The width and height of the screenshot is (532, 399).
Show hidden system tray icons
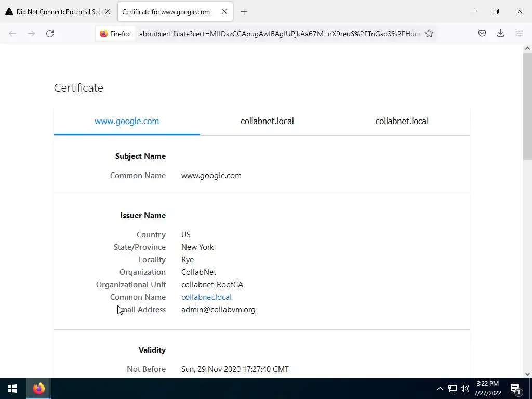[440, 389]
